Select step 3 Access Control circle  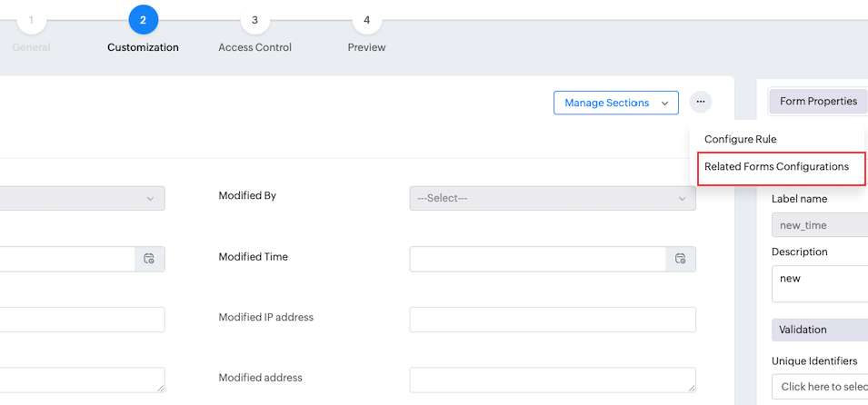[254, 20]
